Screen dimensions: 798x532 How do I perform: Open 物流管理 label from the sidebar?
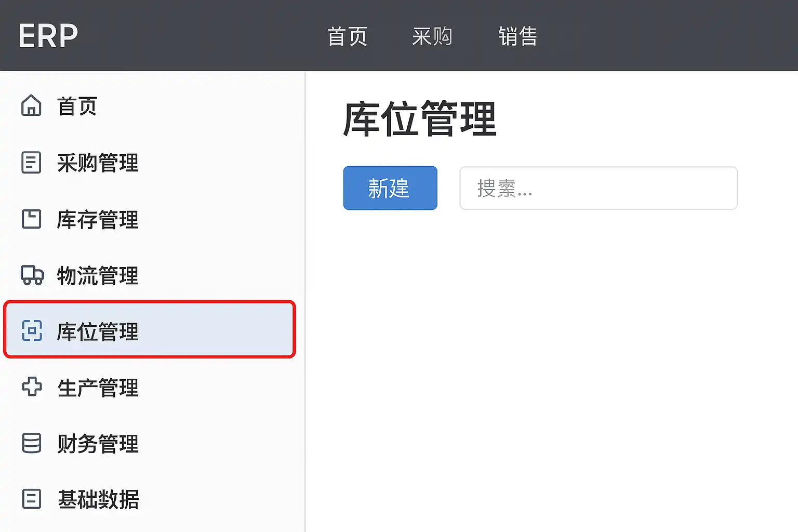click(98, 275)
